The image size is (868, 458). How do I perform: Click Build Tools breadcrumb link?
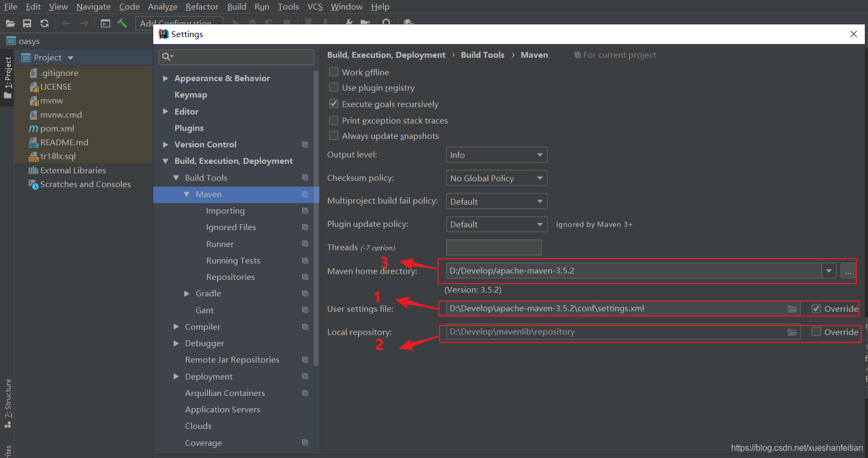483,55
